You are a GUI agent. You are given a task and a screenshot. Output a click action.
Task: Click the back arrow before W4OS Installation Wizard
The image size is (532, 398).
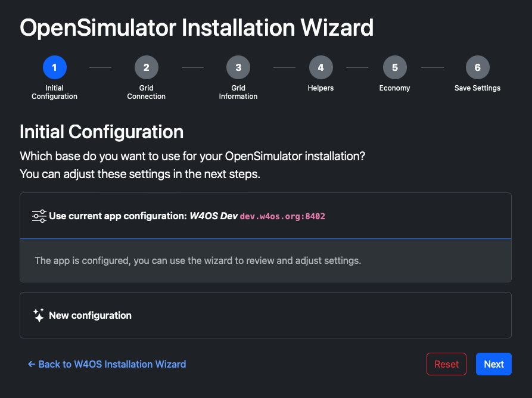click(32, 364)
